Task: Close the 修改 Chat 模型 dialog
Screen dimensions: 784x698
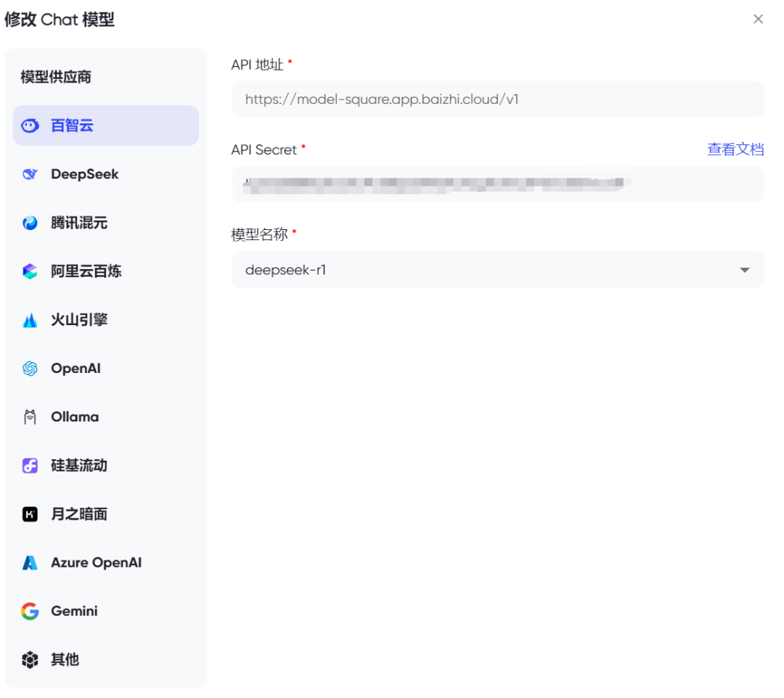Action: tap(758, 19)
